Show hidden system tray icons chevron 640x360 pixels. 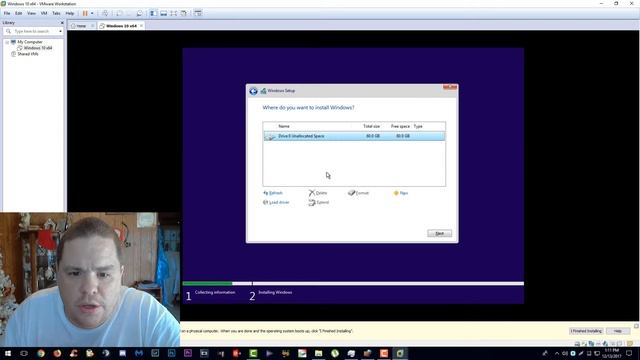click(x=557, y=353)
